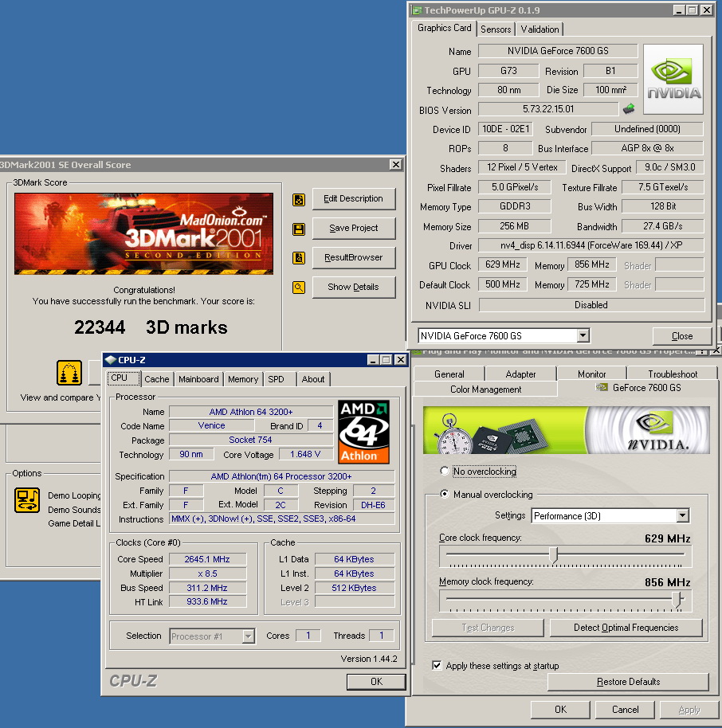Click the GPU Clock value 629 MHz in GPU-Z
Viewport: 722px width, 728px height.
click(x=502, y=264)
